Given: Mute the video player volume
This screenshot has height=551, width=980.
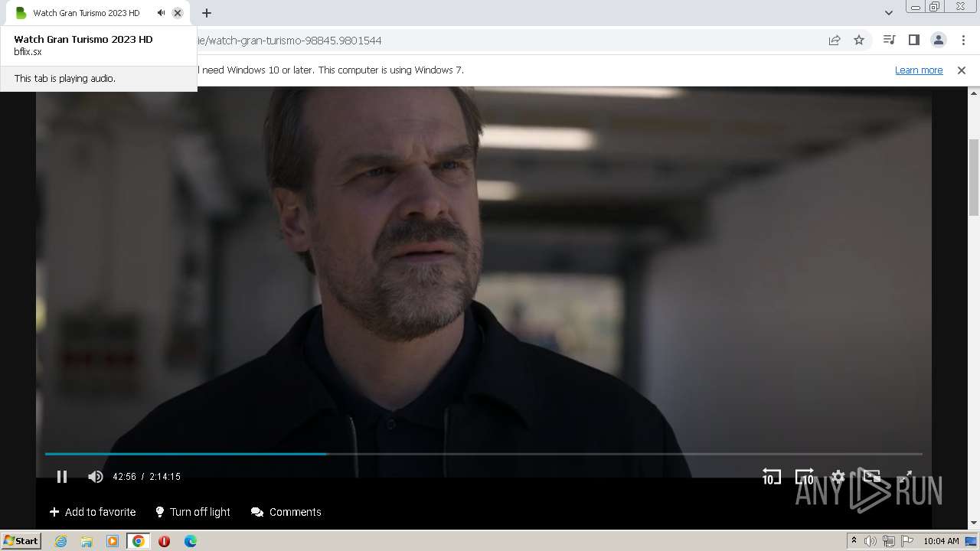Looking at the screenshot, I should [x=95, y=477].
